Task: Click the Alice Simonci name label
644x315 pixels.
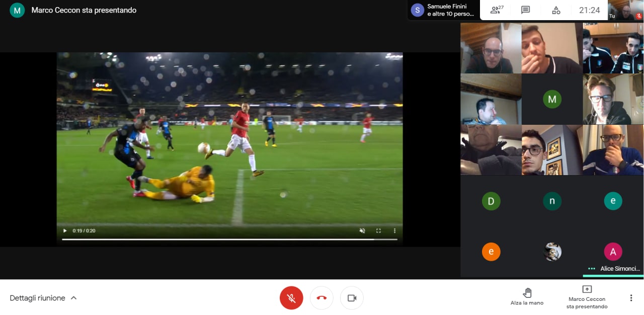Action: 620,269
